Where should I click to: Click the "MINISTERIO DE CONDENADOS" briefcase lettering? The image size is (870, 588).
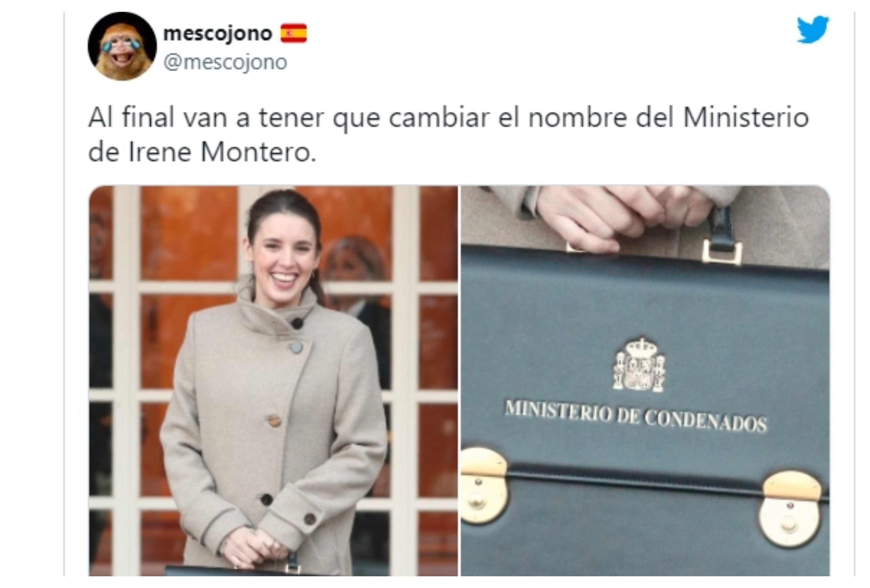[x=636, y=416]
